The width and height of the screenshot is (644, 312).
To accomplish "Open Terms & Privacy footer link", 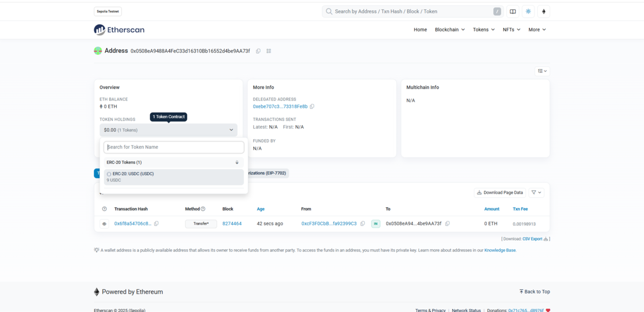I will tap(430, 310).
